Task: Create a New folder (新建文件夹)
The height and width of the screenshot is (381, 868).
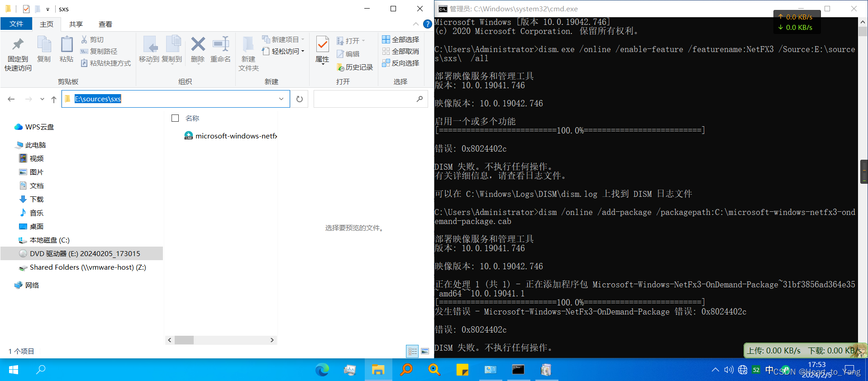Action: pos(248,54)
